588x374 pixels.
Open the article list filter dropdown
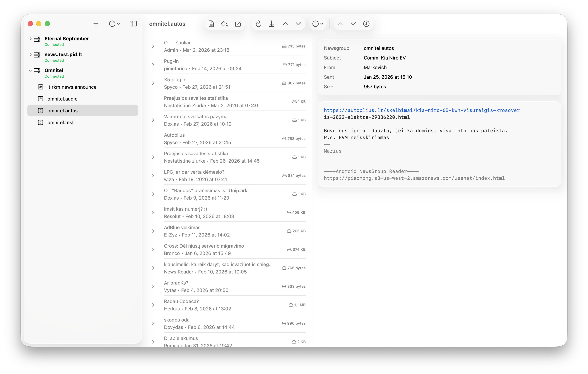(317, 24)
